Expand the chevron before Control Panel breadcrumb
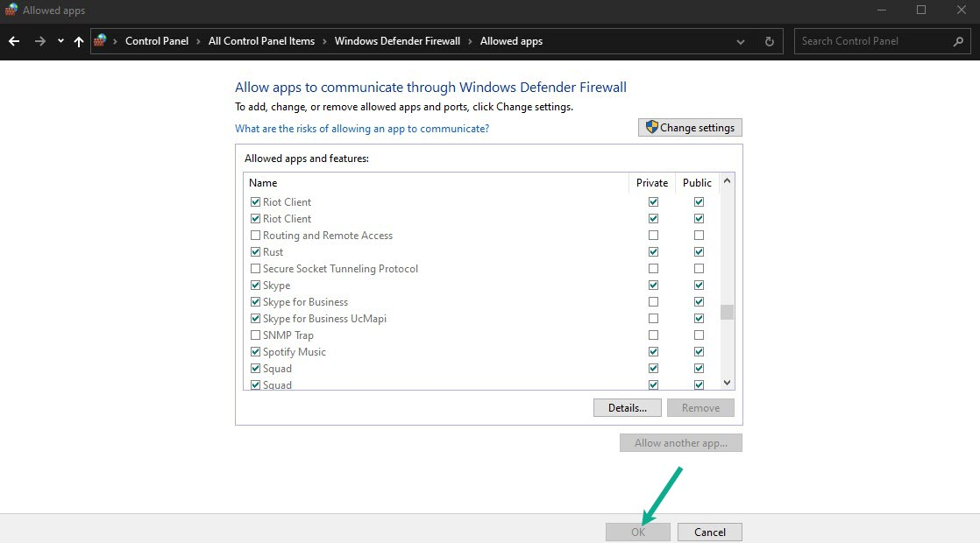The image size is (980, 543). click(x=115, y=41)
